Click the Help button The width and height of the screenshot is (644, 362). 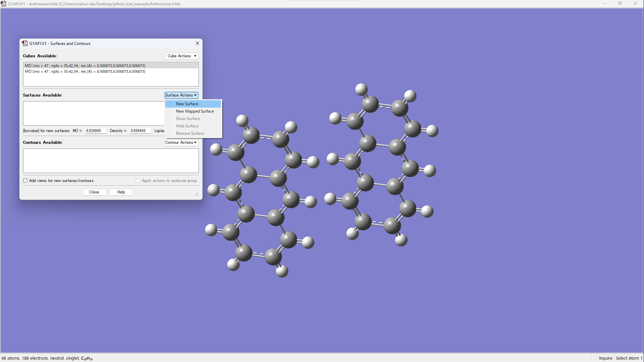click(x=121, y=192)
